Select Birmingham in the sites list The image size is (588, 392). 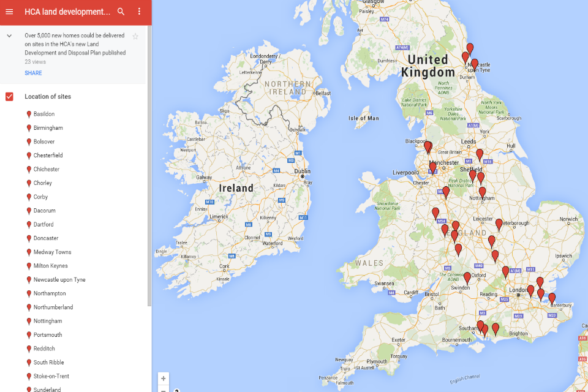(48, 128)
